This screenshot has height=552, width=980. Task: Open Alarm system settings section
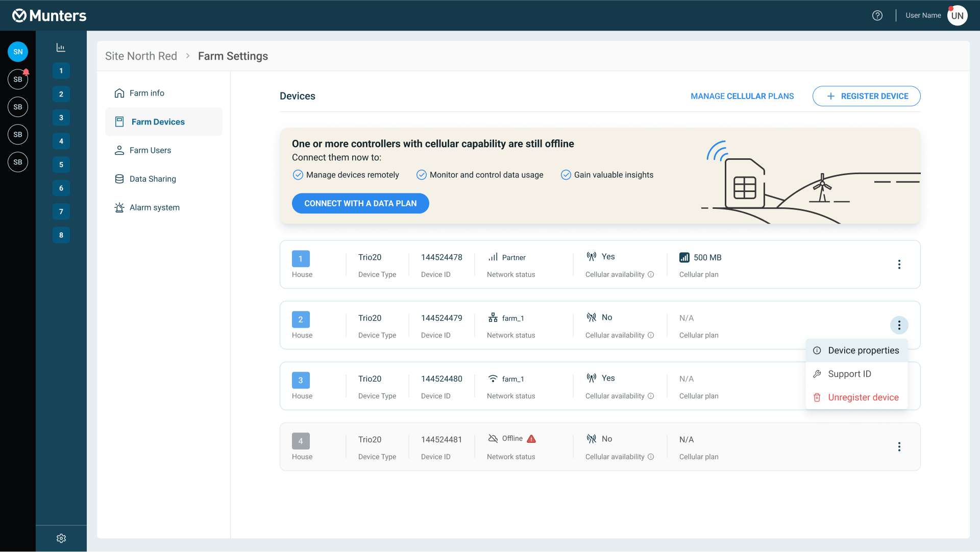pos(154,207)
